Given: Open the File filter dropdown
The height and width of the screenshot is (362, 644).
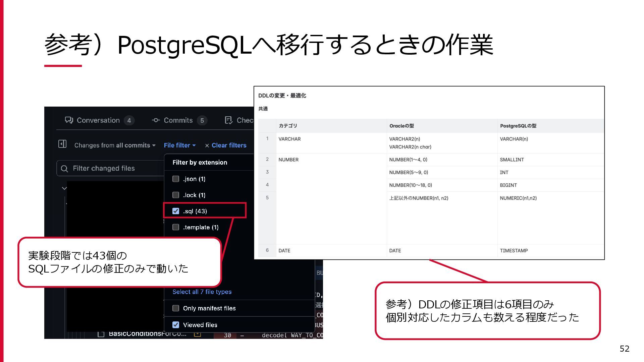Looking at the screenshot, I should [180, 145].
